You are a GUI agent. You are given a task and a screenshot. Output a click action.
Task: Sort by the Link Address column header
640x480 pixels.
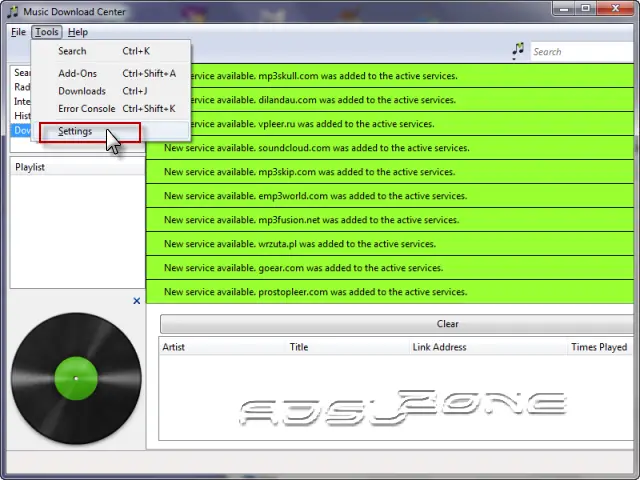point(488,347)
